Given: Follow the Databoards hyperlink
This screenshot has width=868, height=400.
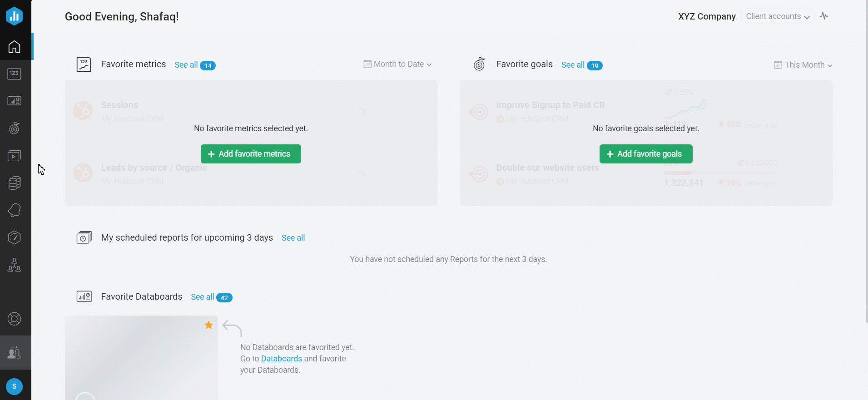Looking at the screenshot, I should tap(281, 359).
